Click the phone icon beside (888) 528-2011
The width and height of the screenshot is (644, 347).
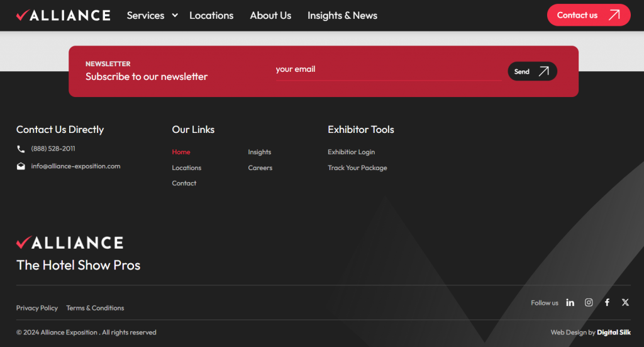coord(21,149)
